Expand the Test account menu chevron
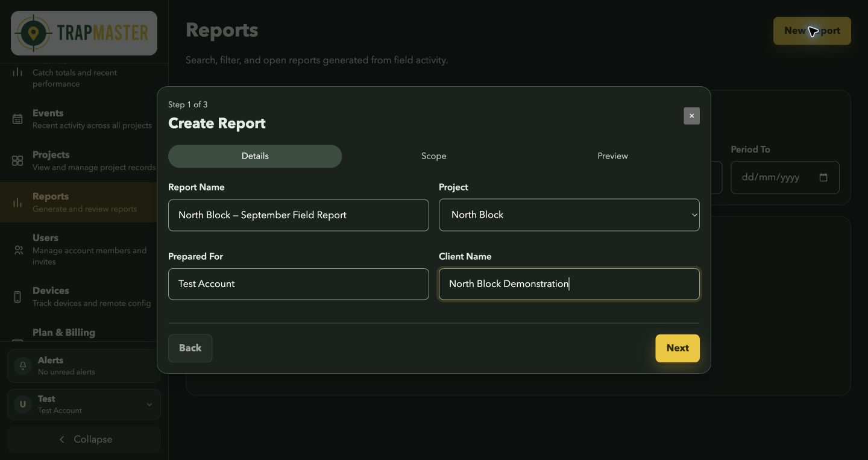This screenshot has height=460, width=868. (x=149, y=405)
